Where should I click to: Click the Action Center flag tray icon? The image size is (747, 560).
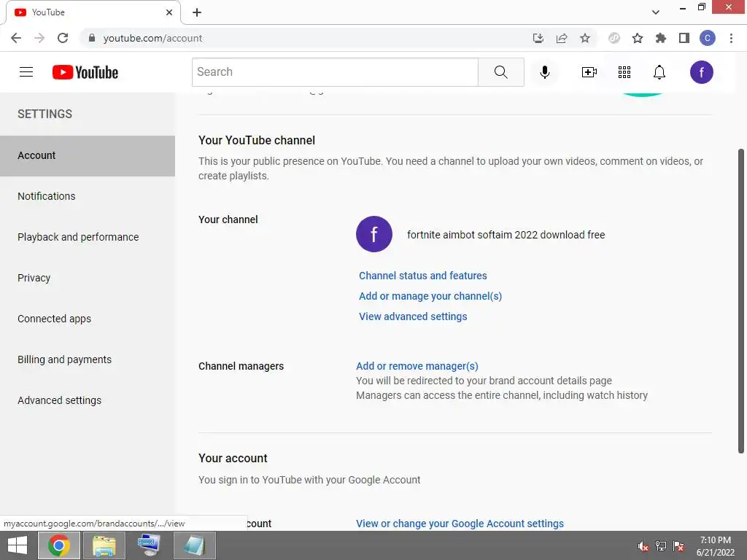click(x=678, y=546)
